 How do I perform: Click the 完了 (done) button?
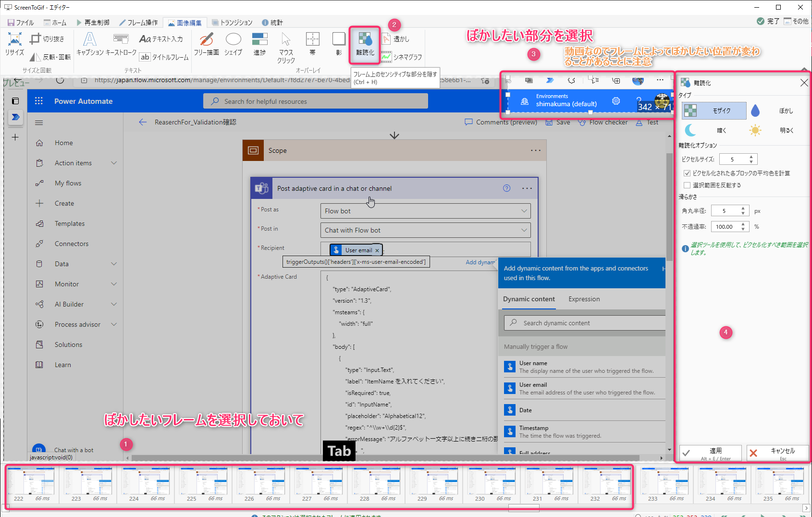click(x=768, y=21)
